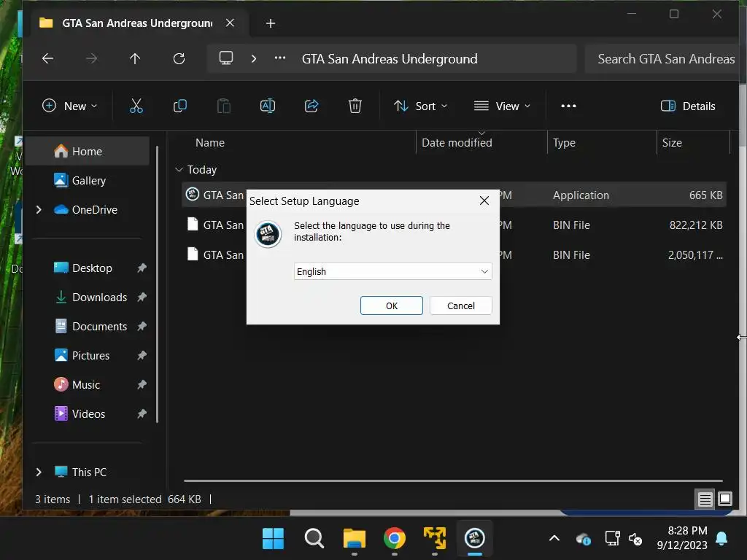Click Cancel in setup language dialog

pos(461,306)
